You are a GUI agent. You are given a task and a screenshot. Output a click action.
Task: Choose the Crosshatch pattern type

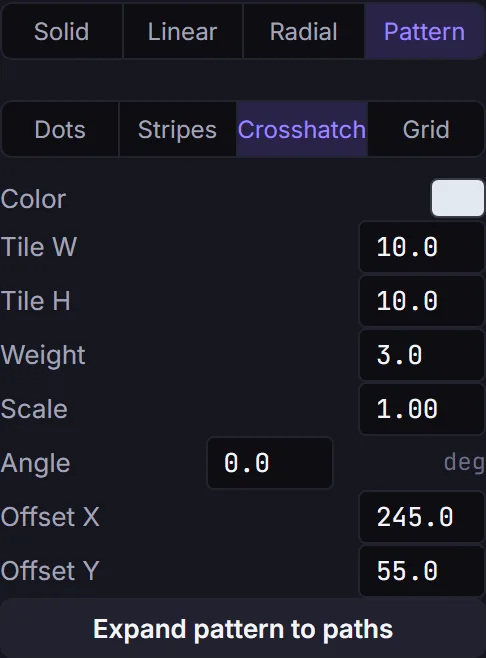tap(302, 129)
